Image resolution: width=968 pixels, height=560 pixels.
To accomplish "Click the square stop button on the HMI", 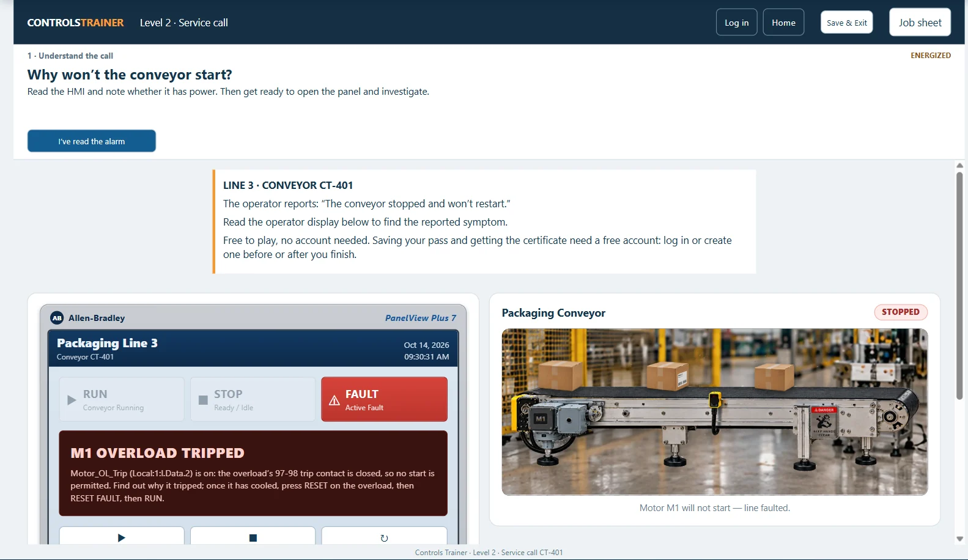I will [x=253, y=536].
